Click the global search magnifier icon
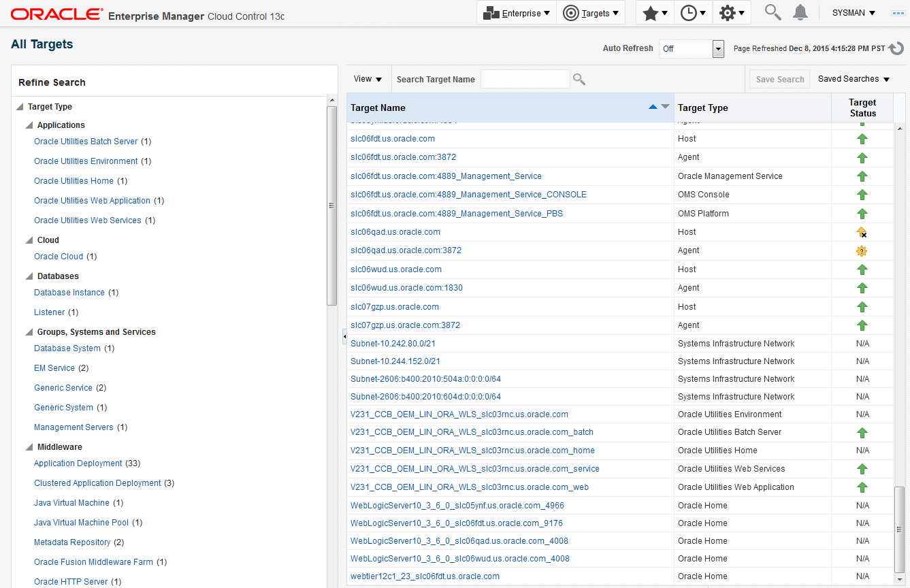Image resolution: width=910 pixels, height=588 pixels. tap(773, 12)
